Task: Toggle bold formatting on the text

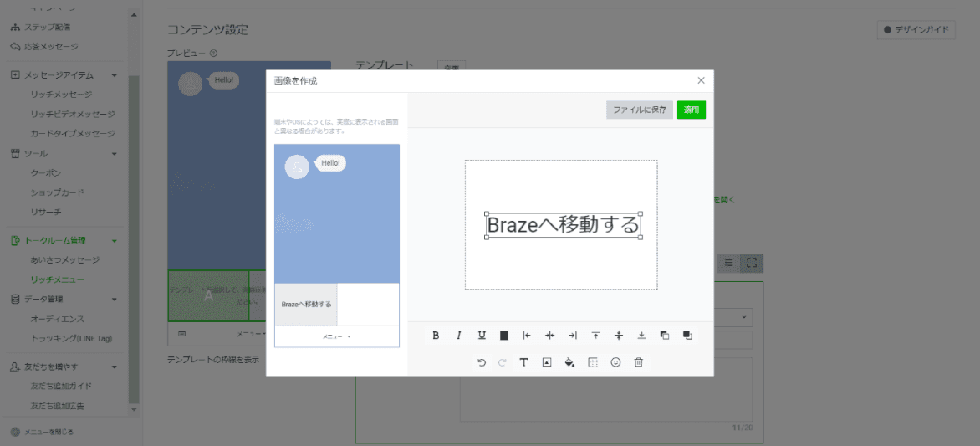Action: coord(436,336)
